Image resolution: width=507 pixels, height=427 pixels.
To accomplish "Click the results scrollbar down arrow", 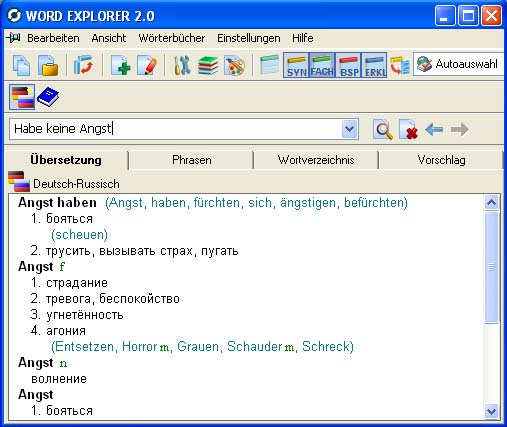I will (x=492, y=411).
